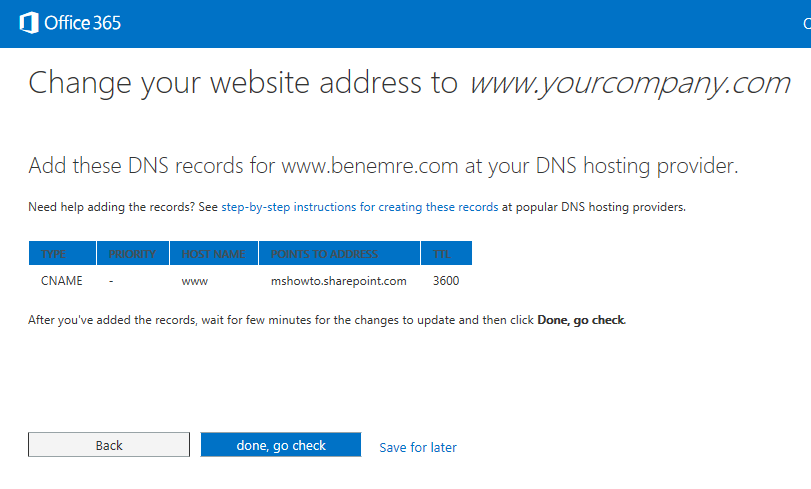Click the HOST NAME column header
811x489 pixels.
[214, 254]
